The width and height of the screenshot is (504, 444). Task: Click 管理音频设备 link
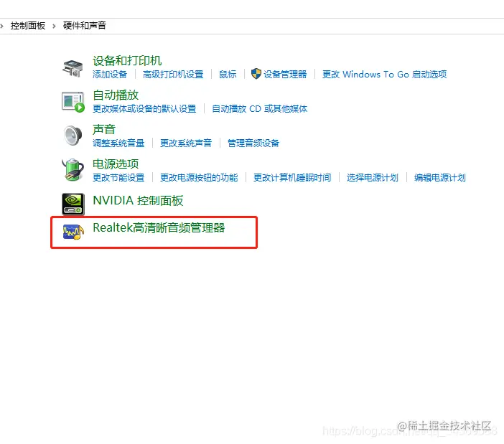coord(253,143)
